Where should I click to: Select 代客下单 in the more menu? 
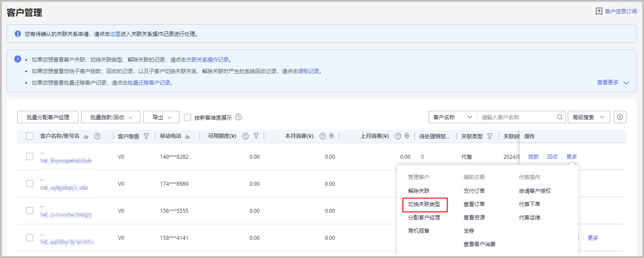(x=530, y=204)
